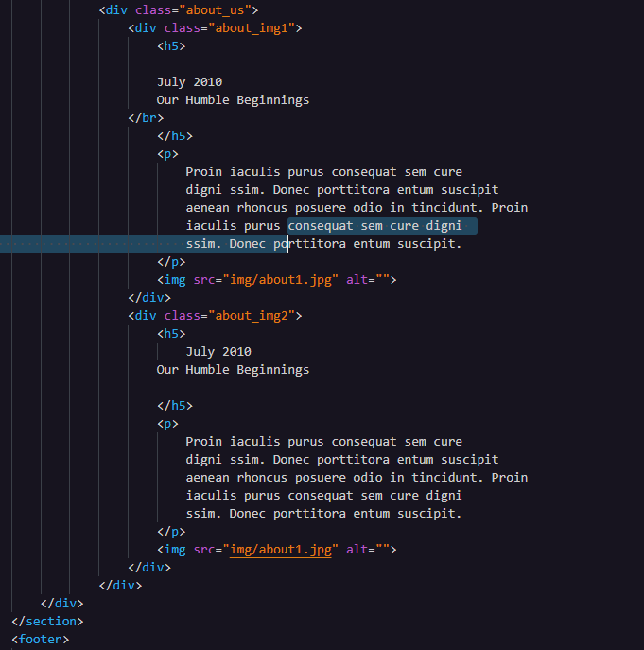Click the first </p> closing tag
The height and width of the screenshot is (650, 644).
click(171, 262)
